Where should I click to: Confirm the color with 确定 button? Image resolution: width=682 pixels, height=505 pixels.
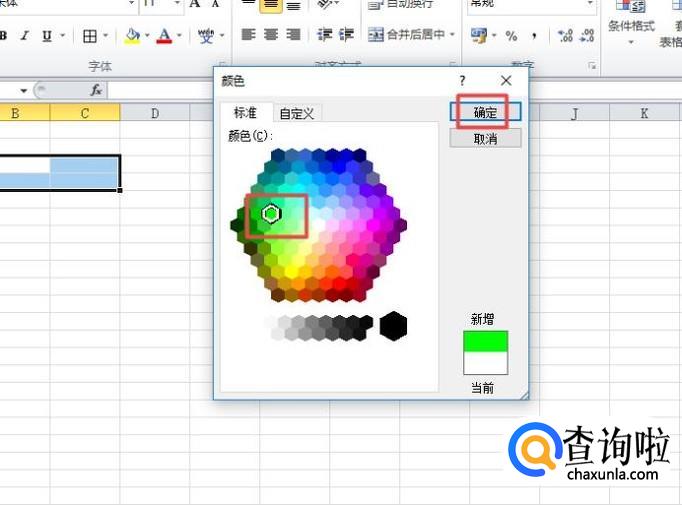tap(485, 112)
